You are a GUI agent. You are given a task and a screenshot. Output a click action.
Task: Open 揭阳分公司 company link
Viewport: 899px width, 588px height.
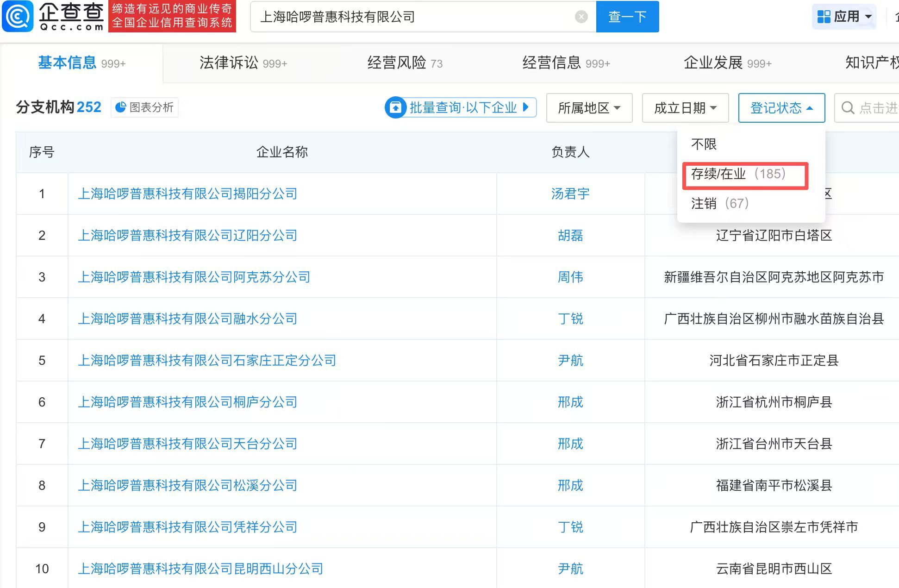(x=187, y=194)
